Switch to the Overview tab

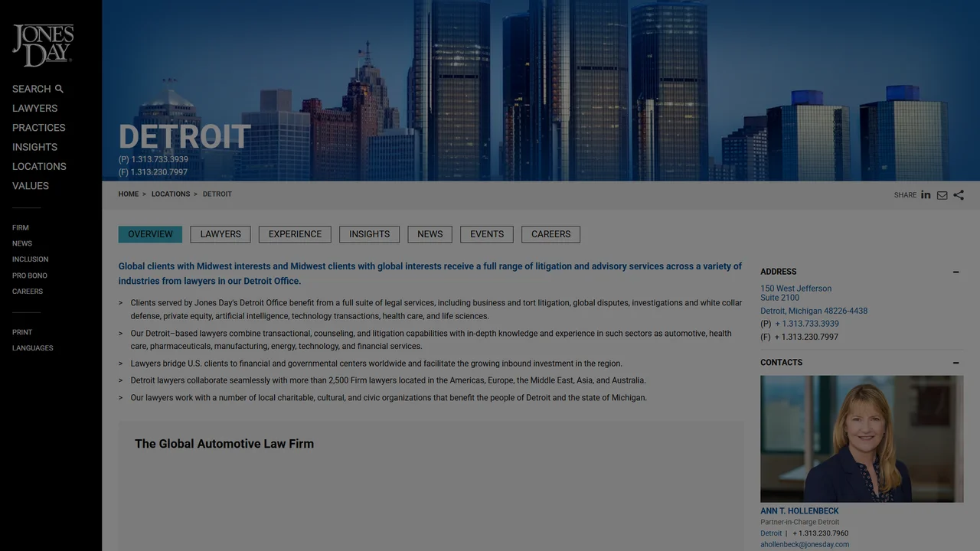pos(150,234)
